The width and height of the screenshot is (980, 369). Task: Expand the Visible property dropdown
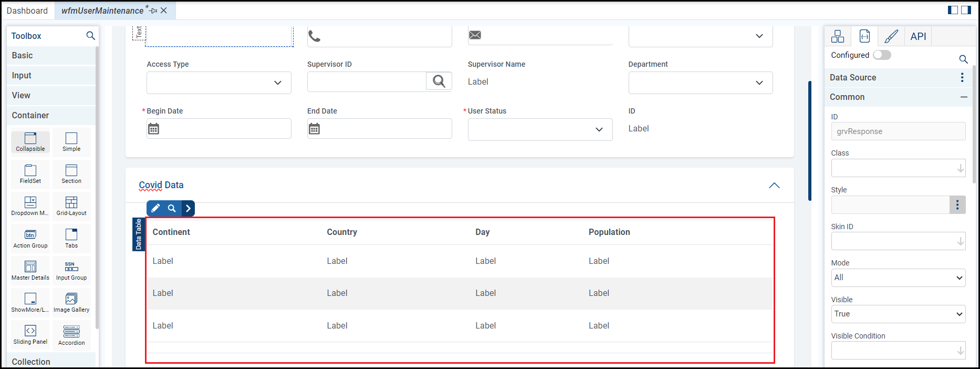coord(898,314)
